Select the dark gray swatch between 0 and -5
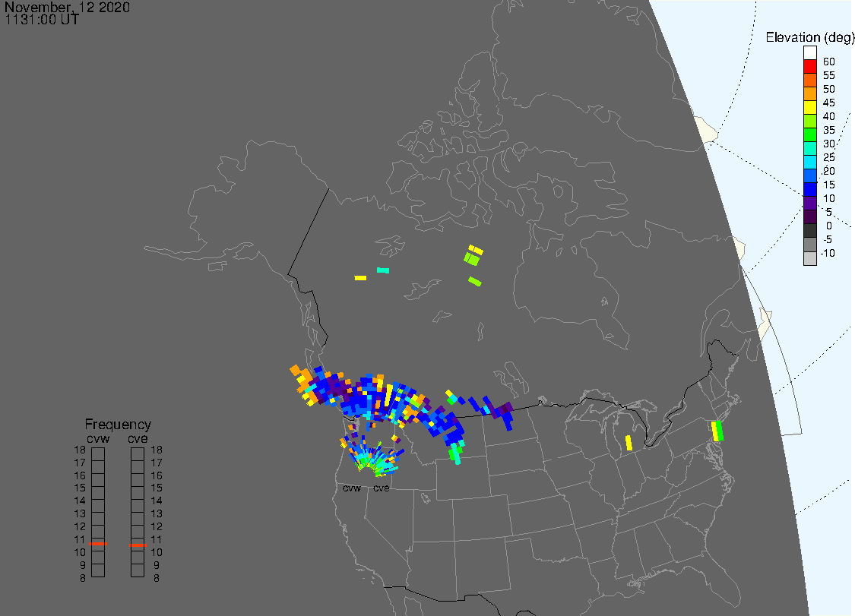The height and width of the screenshot is (616, 855). click(809, 231)
